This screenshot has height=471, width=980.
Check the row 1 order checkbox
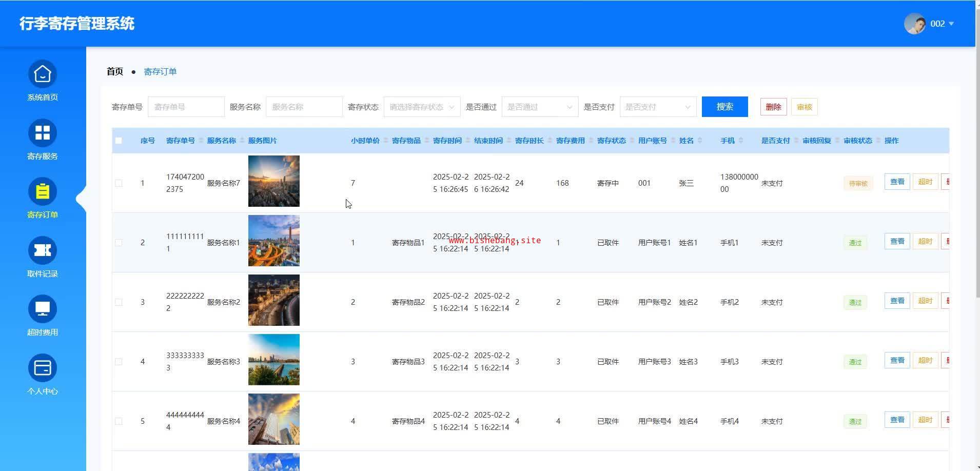(119, 183)
